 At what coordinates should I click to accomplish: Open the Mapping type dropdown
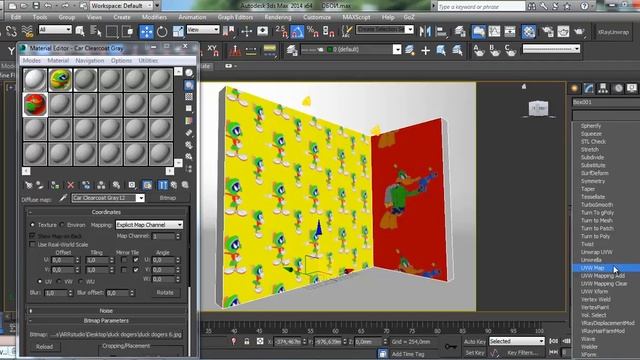pos(149,225)
